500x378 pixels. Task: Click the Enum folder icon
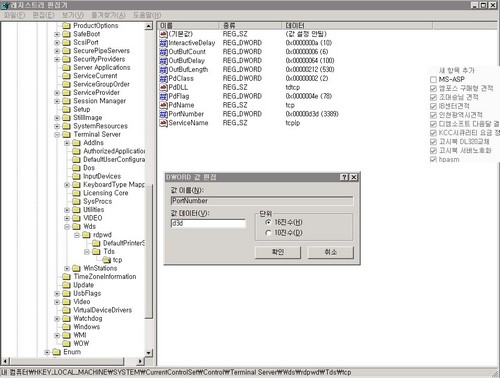(x=57, y=352)
